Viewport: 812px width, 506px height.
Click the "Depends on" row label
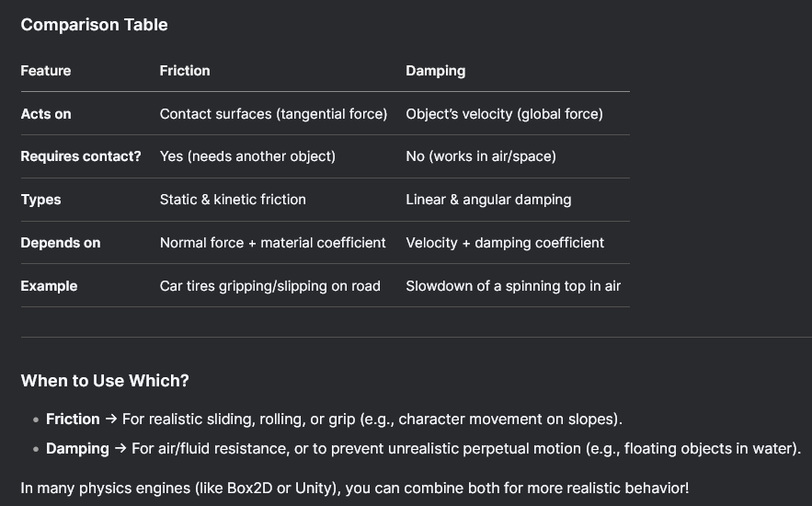(x=61, y=243)
